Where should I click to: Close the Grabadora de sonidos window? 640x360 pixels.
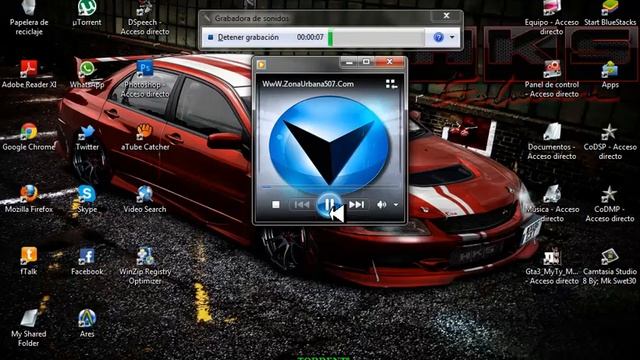(447, 16)
